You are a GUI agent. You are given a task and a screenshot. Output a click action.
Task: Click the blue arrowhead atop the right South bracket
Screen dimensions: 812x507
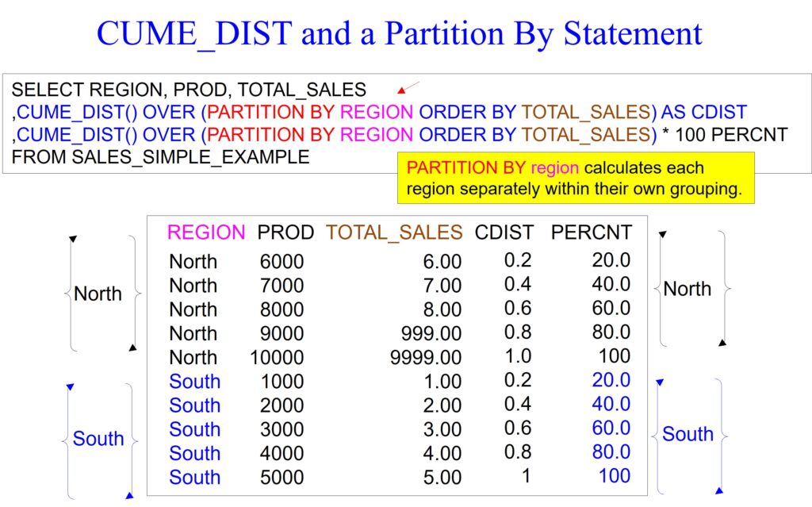[x=660, y=382]
